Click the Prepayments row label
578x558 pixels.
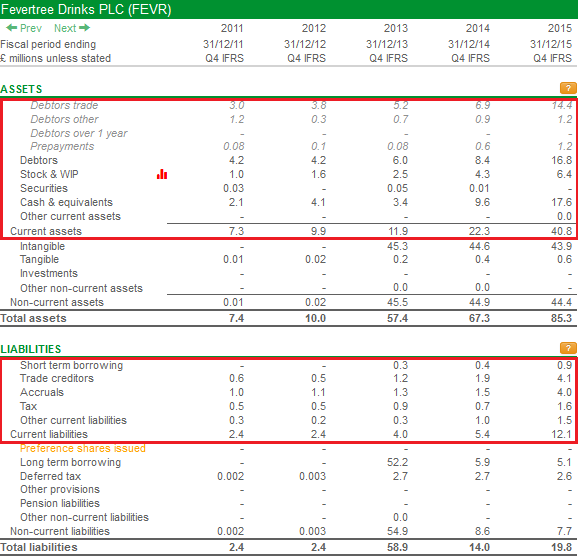pos(62,146)
